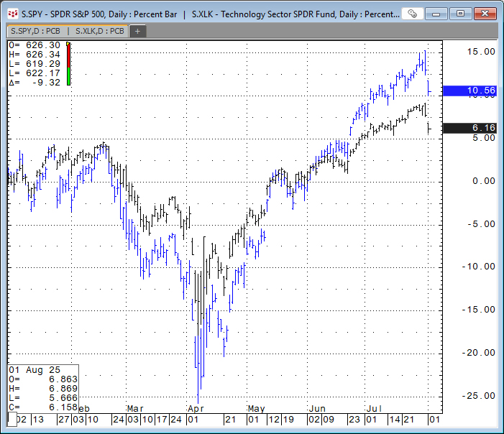
Task: Click the H= 6.869 value in cursor box
Action: (43, 389)
